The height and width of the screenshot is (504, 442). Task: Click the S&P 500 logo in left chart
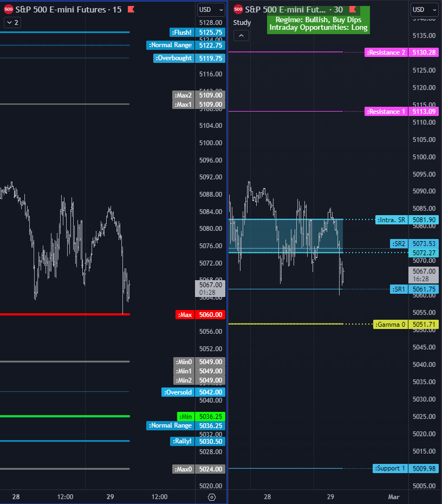pos(9,9)
